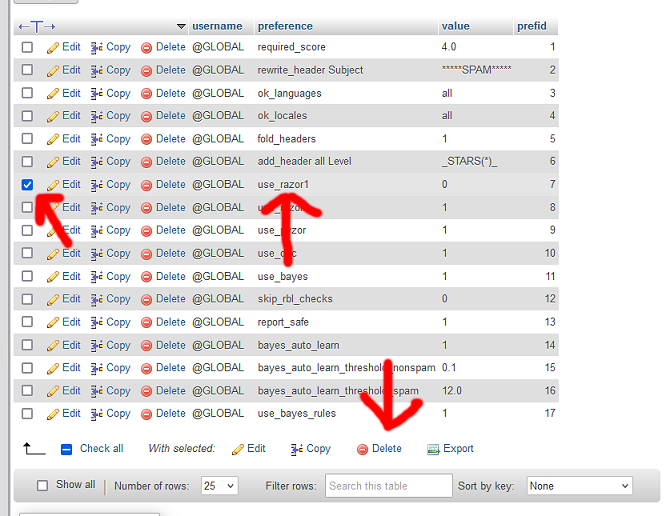Sort by the prefid column header
The width and height of the screenshot is (666, 516).
(x=531, y=26)
